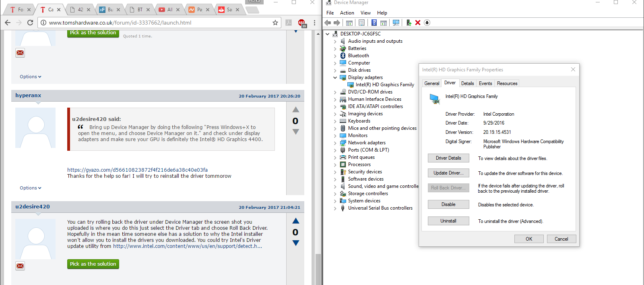Viewport: 644px width, 285px height.
Task: Switch to General tab in Properties
Action: pos(432,83)
